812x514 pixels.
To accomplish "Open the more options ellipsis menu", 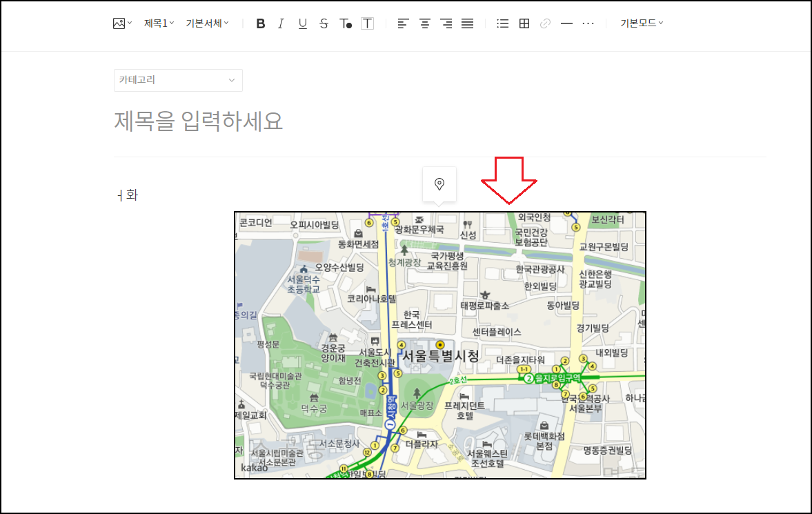I will coord(588,23).
